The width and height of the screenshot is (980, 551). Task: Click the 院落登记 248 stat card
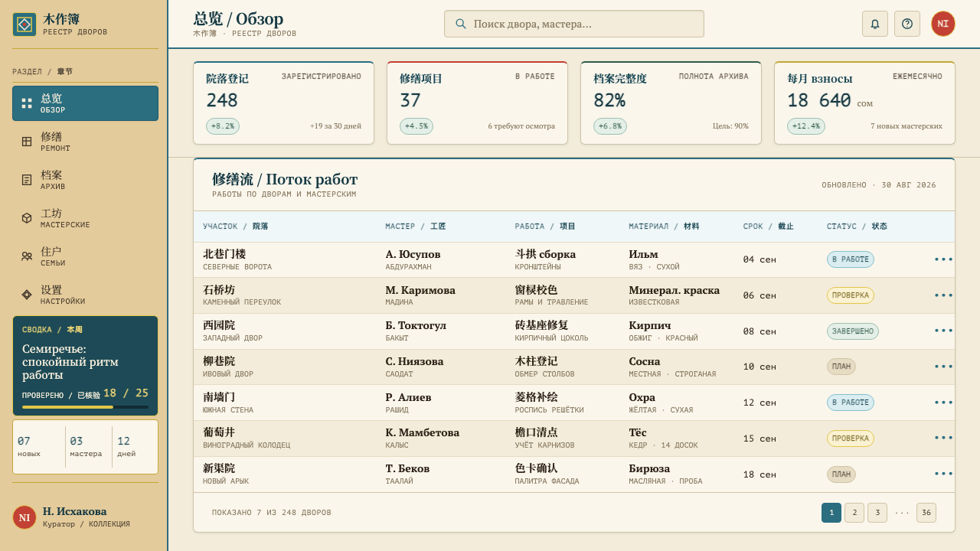point(283,103)
